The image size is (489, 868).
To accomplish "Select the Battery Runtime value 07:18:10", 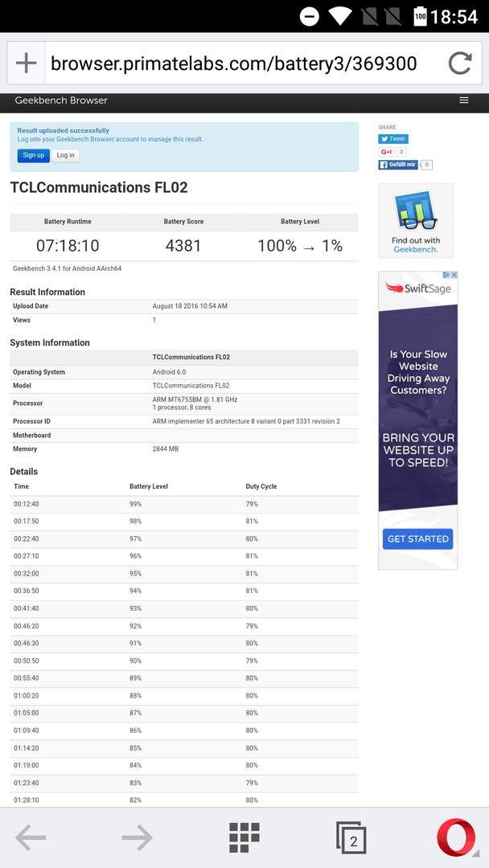I will point(68,246).
